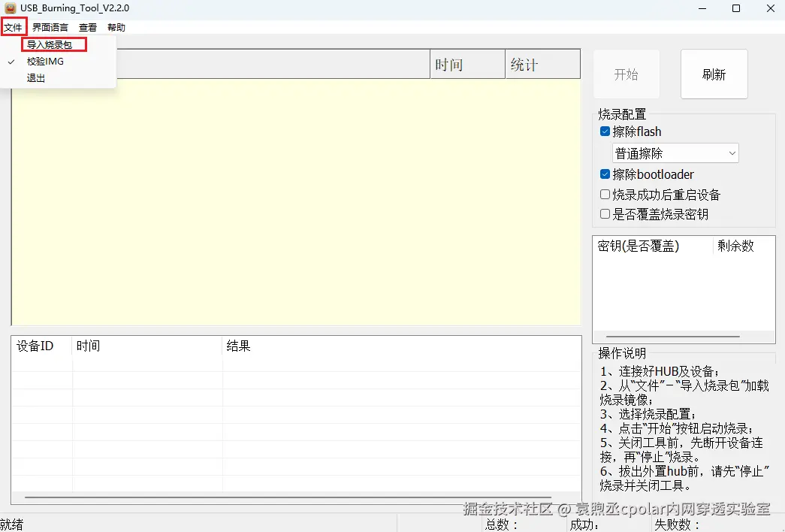
Task: Click the key list horizontal scrollbar
Action: 672,337
